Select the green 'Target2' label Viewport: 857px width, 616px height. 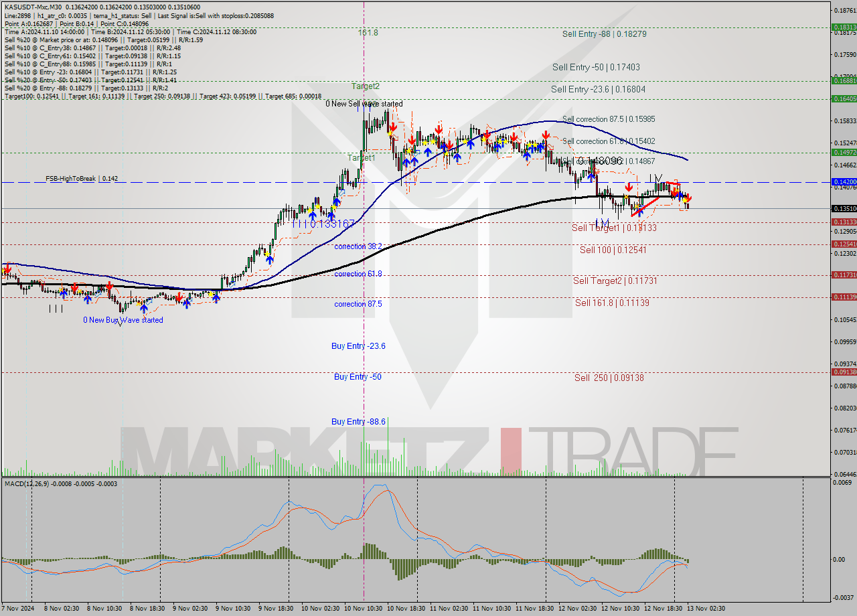(x=366, y=86)
